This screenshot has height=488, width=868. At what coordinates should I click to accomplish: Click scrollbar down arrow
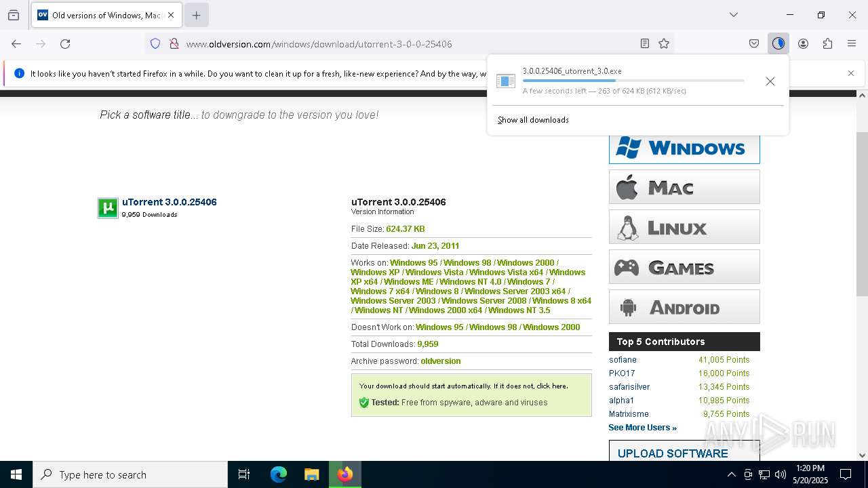[x=862, y=455]
